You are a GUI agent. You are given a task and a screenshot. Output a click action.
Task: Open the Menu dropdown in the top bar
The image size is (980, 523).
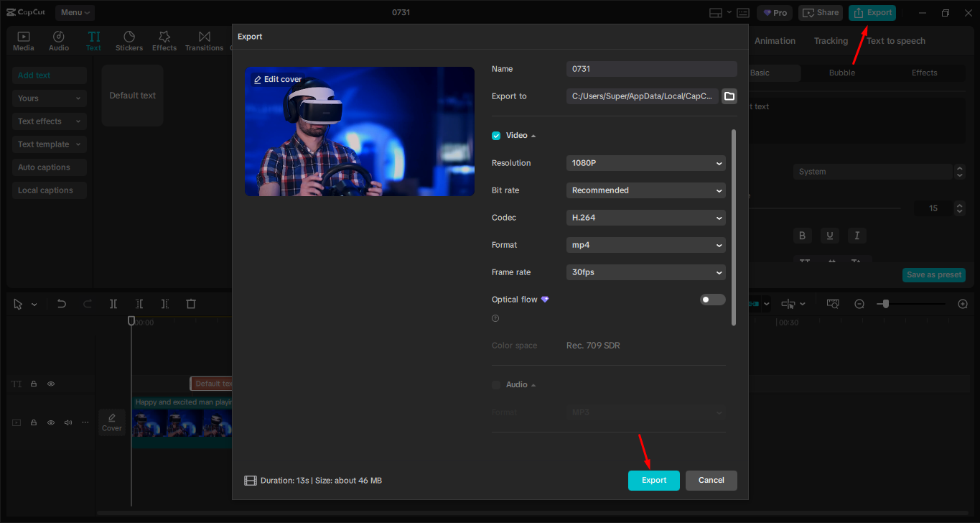point(74,12)
